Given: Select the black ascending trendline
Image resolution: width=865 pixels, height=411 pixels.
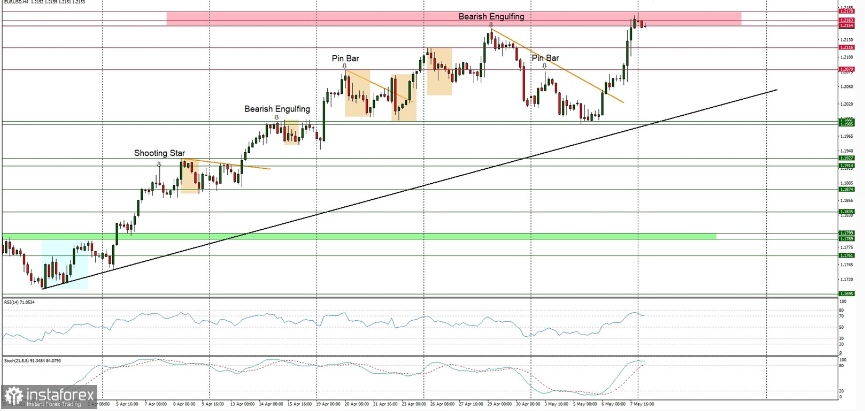Looking at the screenshot, I should point(410,189).
